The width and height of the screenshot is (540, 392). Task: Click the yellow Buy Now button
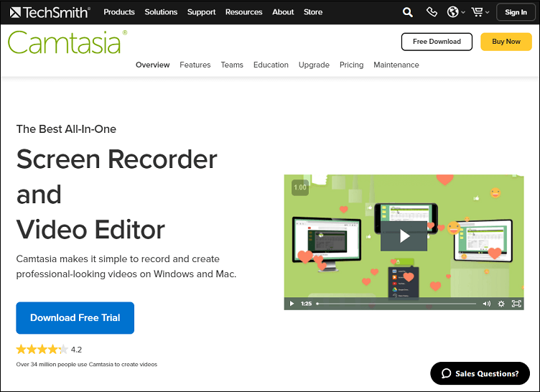click(506, 42)
